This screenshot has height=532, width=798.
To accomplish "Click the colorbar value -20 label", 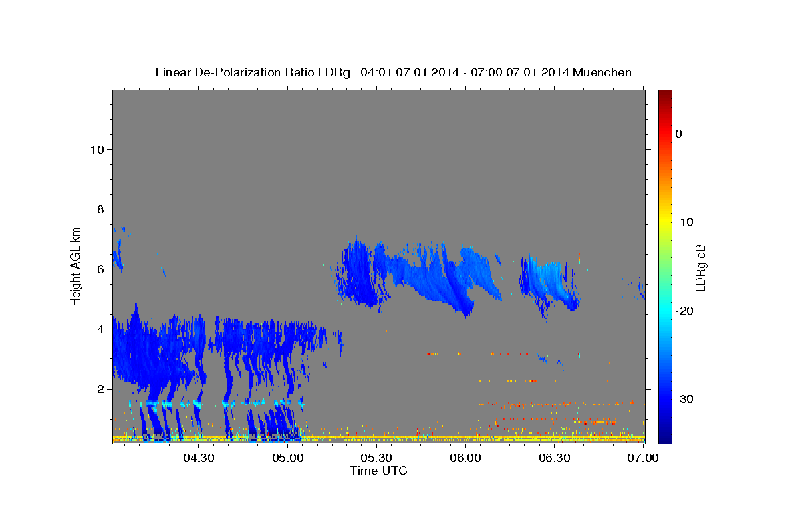I will [x=684, y=311].
